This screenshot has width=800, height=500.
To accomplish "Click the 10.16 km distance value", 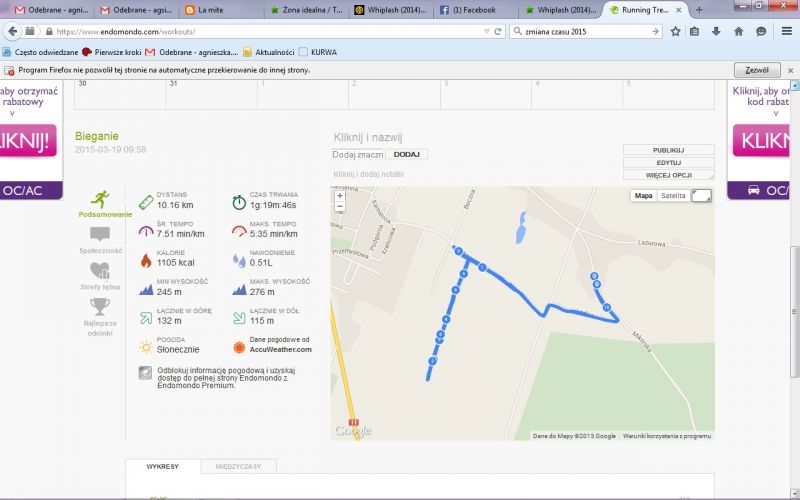I will (175, 205).
